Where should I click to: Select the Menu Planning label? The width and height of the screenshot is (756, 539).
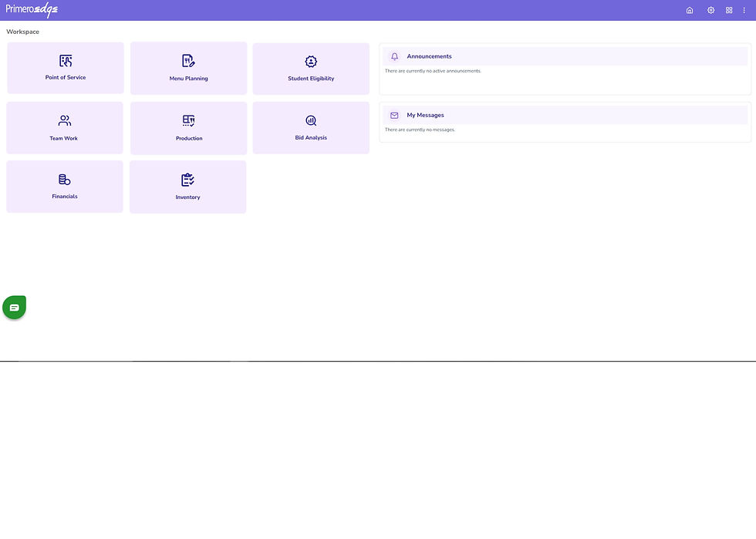(188, 79)
